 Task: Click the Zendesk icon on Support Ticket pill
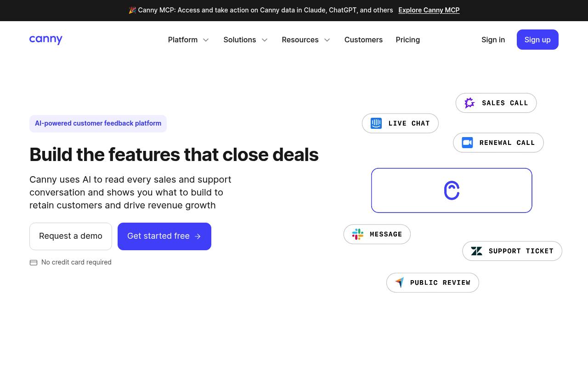(x=477, y=251)
